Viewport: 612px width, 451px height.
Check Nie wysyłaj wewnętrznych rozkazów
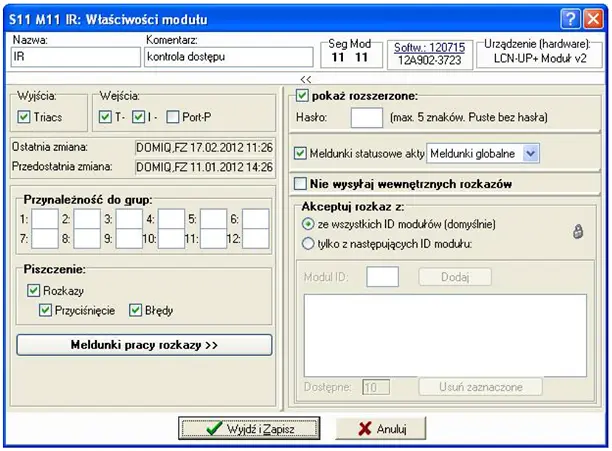pyautogui.click(x=302, y=183)
